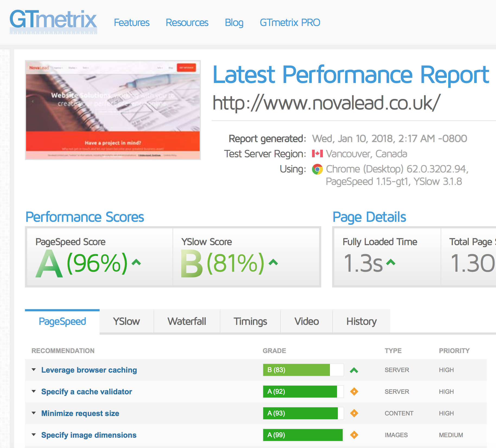Viewport: 496px width, 448px height.
Task: Expand Specify image dimensions triangle
Action: 34,435
